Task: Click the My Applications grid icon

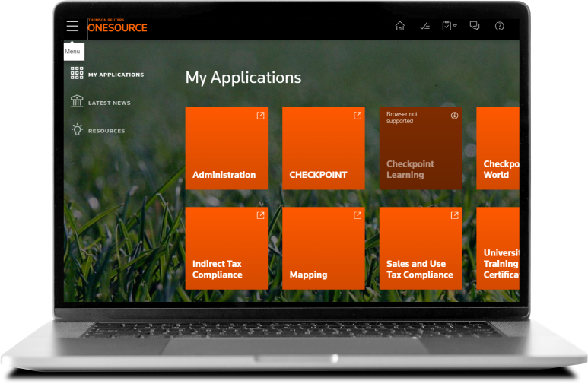Action: pyautogui.click(x=77, y=74)
